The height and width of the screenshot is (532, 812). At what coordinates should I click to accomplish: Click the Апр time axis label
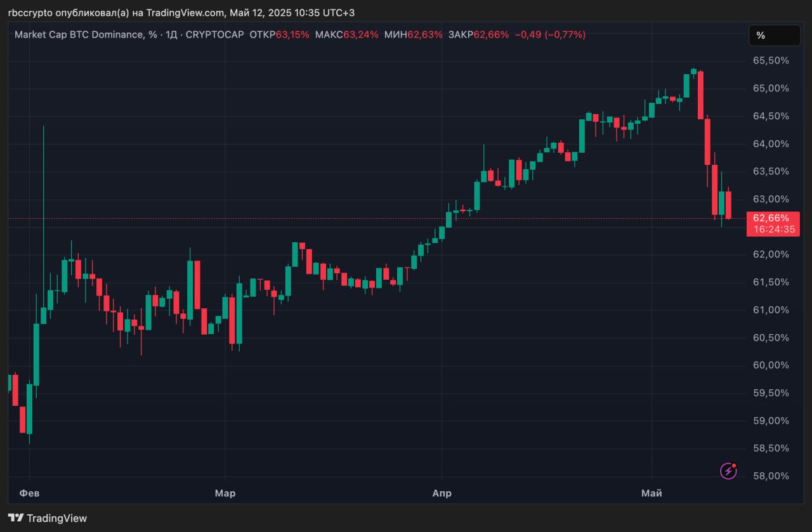[x=442, y=493]
